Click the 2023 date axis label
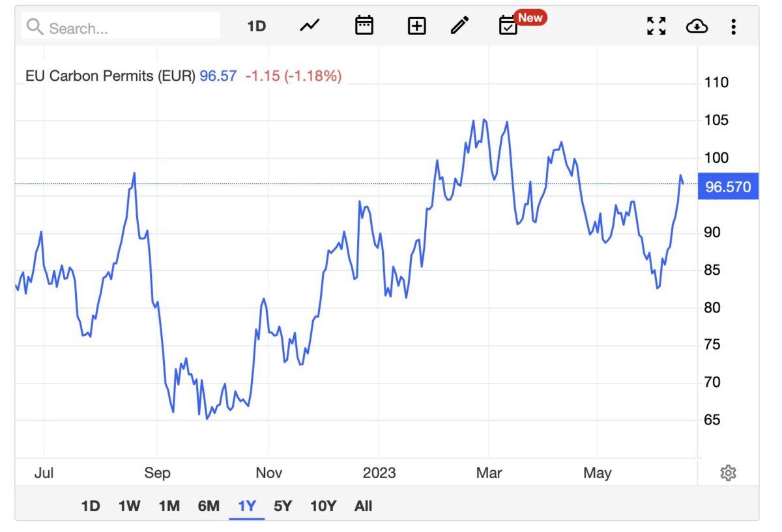 [x=379, y=473]
